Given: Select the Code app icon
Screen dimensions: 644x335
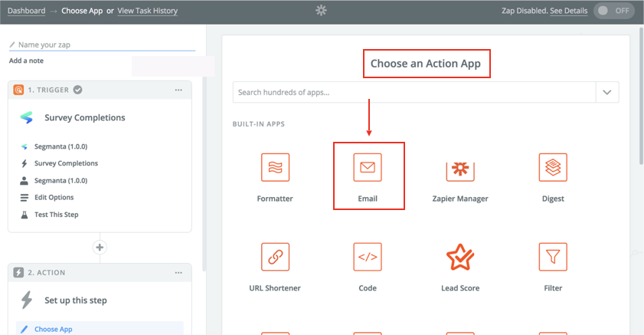Looking at the screenshot, I should [368, 257].
